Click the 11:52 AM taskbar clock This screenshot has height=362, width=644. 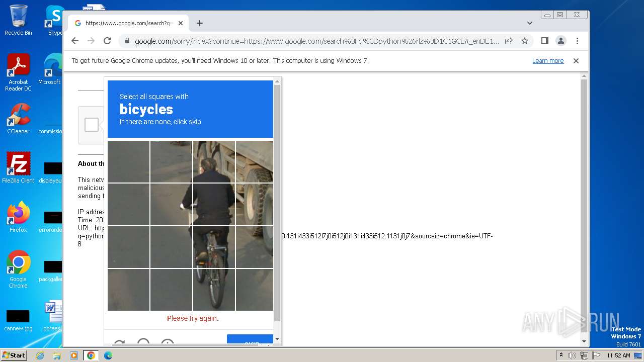(x=618, y=355)
